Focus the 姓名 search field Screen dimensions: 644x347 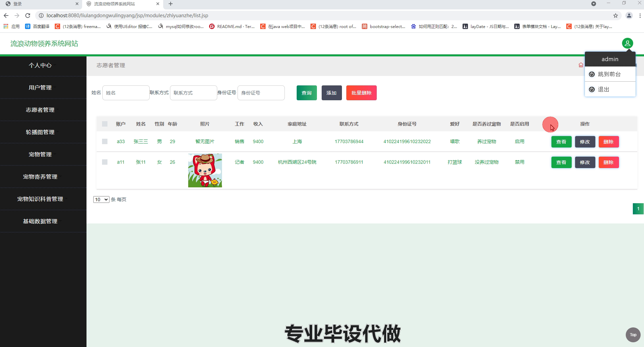[126, 93]
